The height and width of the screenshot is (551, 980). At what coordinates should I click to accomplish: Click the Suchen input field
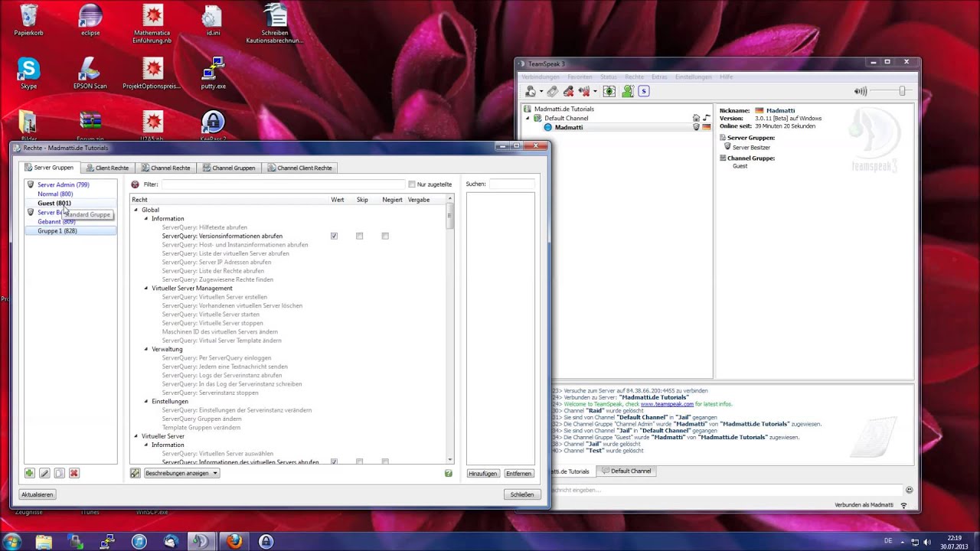click(511, 184)
